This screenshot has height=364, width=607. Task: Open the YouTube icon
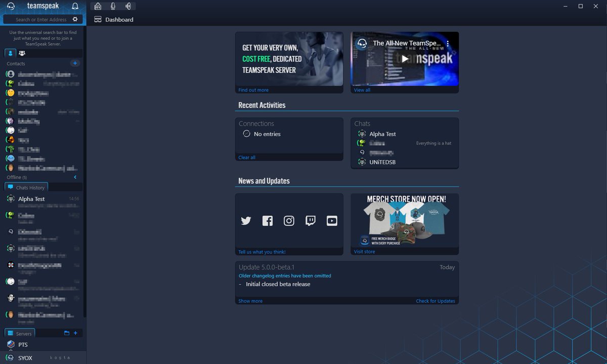point(332,220)
